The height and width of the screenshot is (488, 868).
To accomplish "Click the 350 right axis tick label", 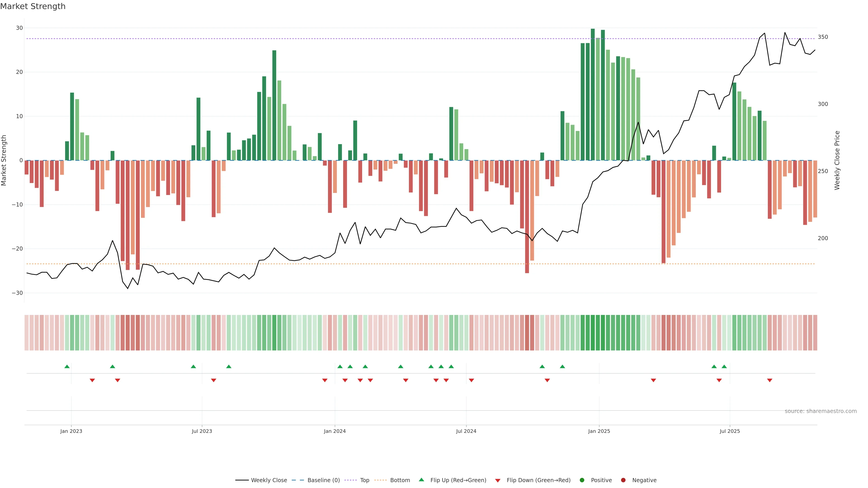I will (x=823, y=37).
